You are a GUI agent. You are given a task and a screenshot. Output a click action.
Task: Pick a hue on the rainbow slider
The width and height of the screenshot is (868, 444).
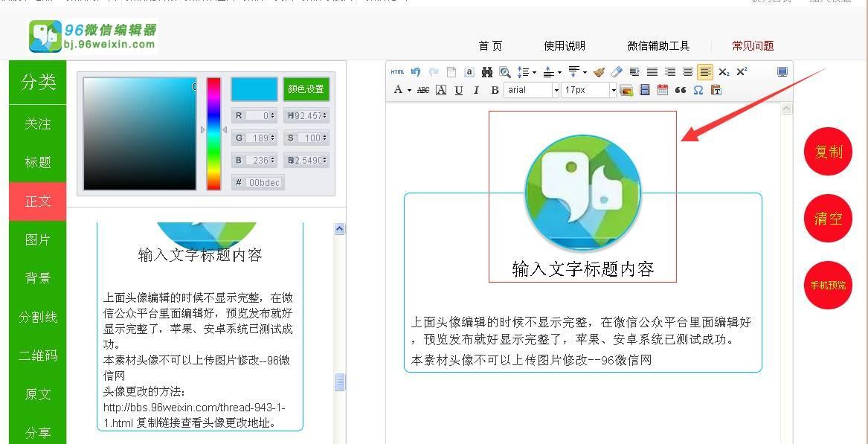tap(213, 133)
